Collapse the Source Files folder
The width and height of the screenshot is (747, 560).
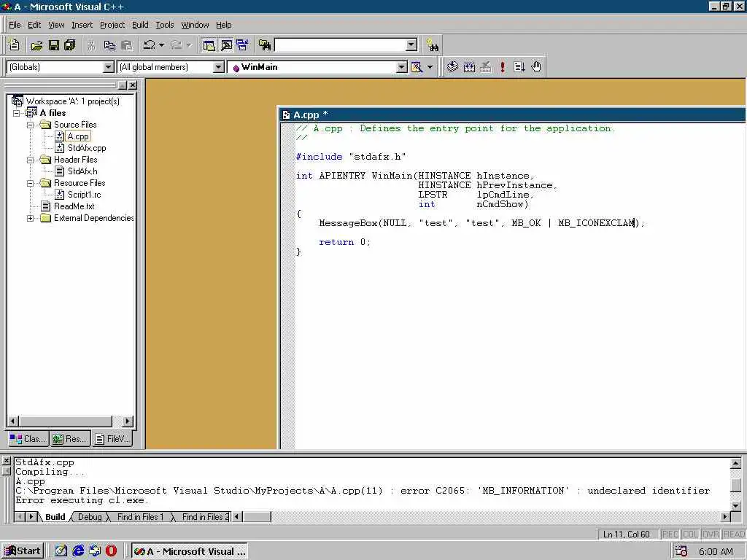pos(30,125)
